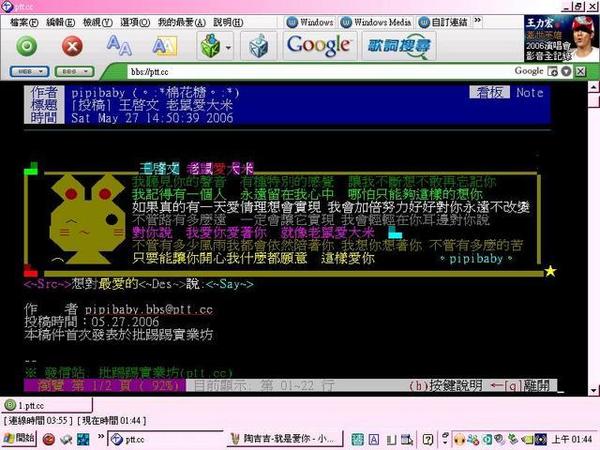Click the Windows link bookmark
The image size is (600, 450).
[x=310, y=22]
